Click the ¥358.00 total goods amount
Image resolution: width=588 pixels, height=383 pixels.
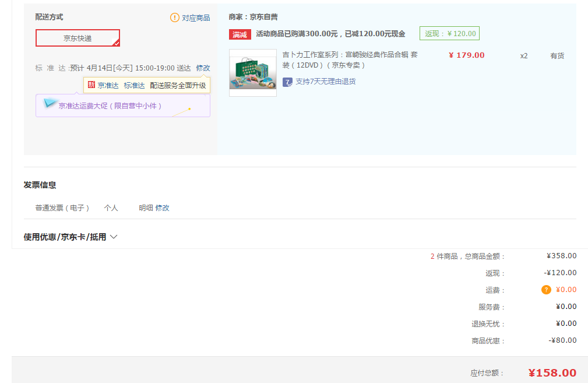point(561,256)
